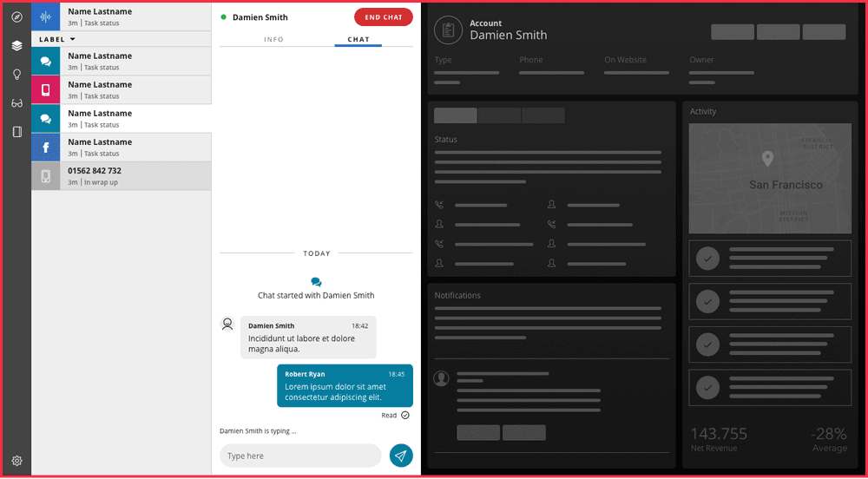Open the 01562 842 732 wrap-up task
This screenshot has height=479, width=868.
tap(122, 176)
